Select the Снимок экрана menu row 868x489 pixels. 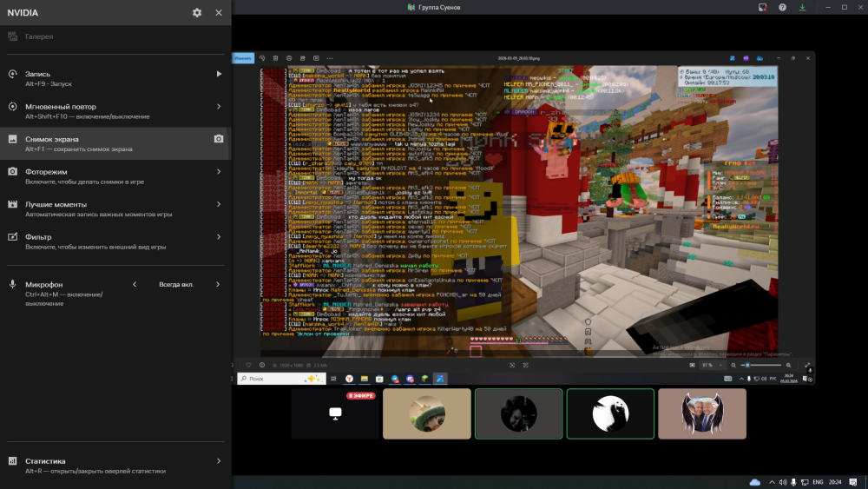(115, 143)
